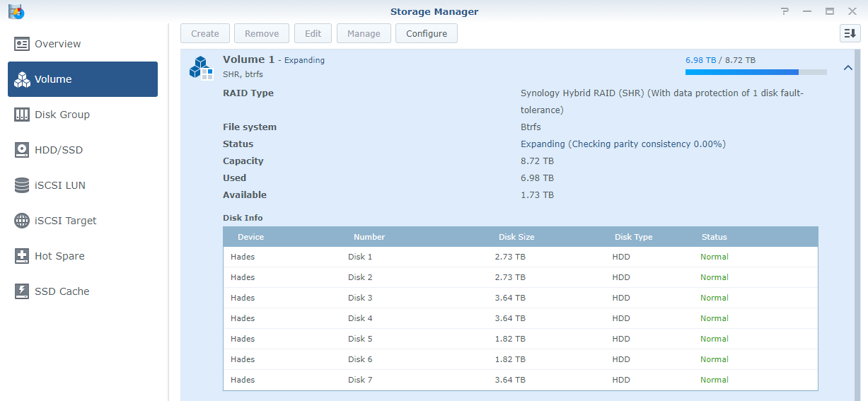Go to Disk Group section

pos(83,115)
